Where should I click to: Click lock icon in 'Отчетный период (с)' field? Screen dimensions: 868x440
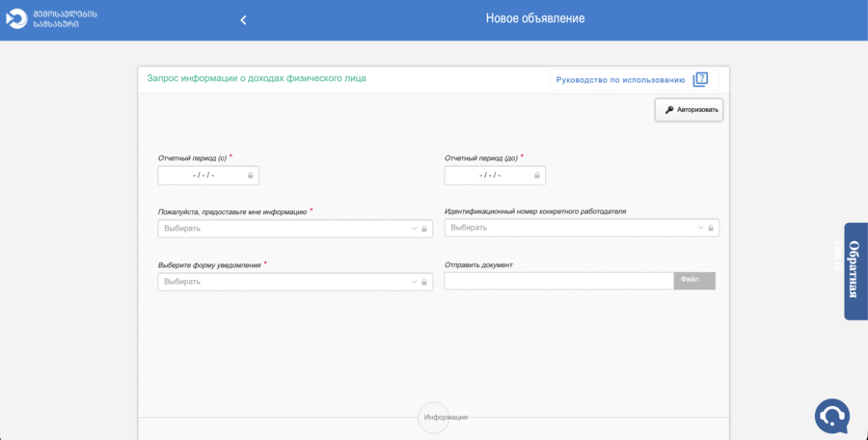tap(251, 176)
